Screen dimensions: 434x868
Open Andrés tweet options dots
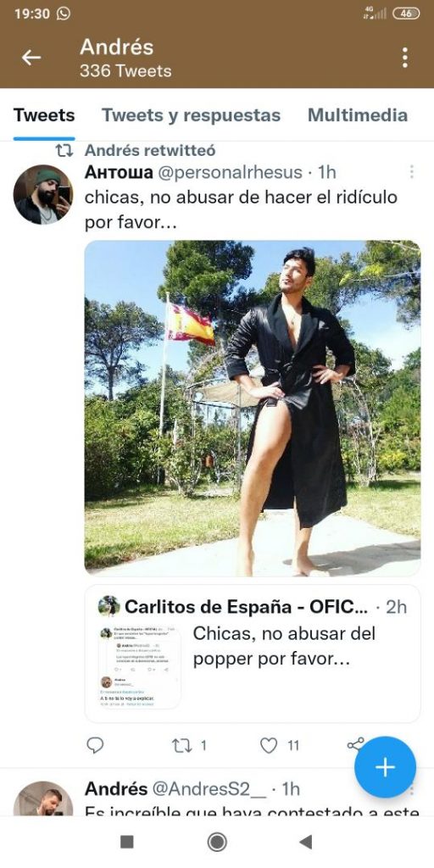411,789
